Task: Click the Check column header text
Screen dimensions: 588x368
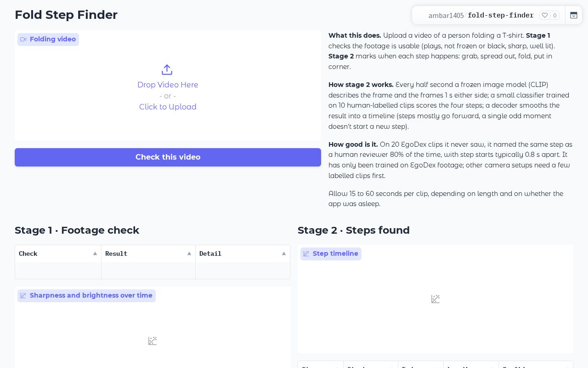Action: point(28,253)
